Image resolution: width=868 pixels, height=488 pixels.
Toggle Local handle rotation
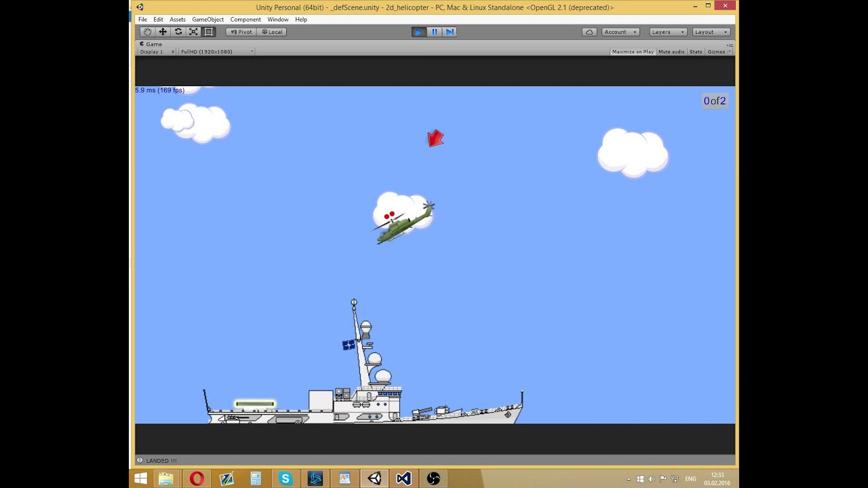(x=271, y=31)
